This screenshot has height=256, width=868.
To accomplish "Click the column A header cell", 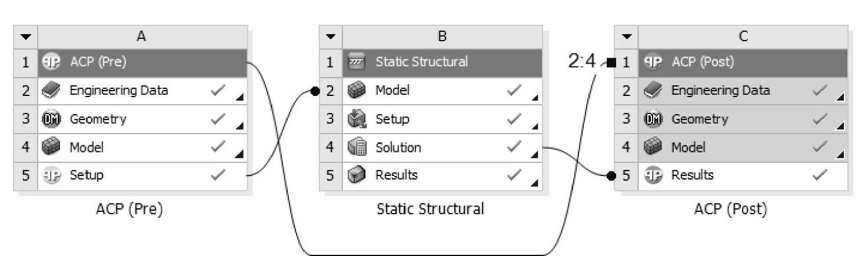I will pos(142,36).
